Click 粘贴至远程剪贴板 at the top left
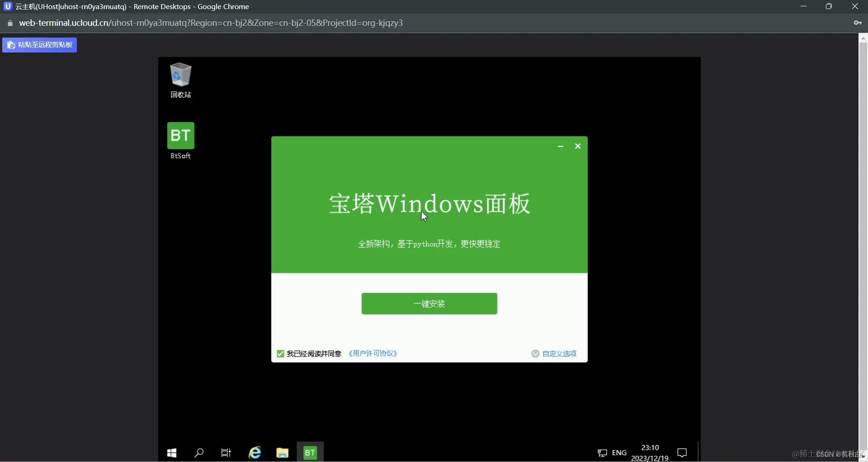868x462 pixels. 39,45
